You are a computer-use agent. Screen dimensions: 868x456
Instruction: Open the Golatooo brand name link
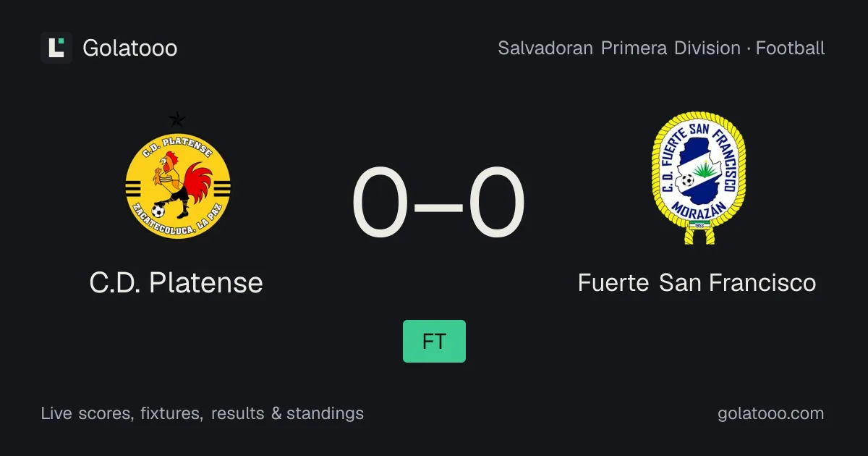(x=130, y=48)
